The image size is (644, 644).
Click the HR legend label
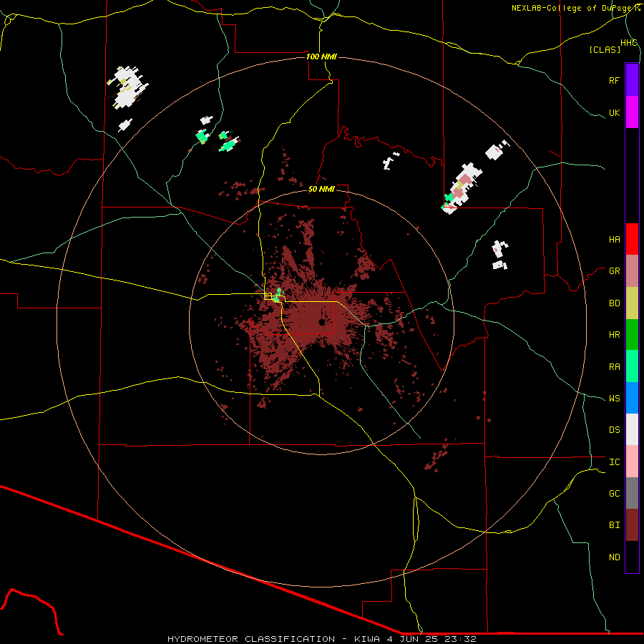click(x=614, y=335)
